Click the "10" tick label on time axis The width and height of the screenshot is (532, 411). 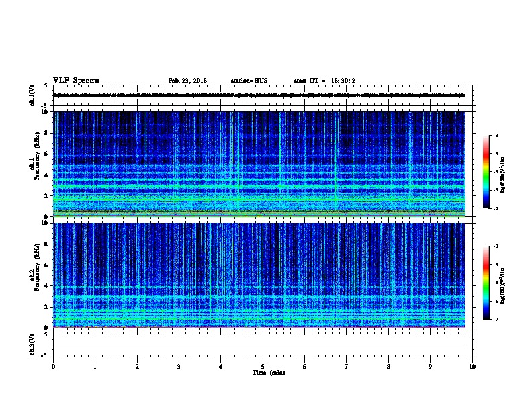coord(472,367)
